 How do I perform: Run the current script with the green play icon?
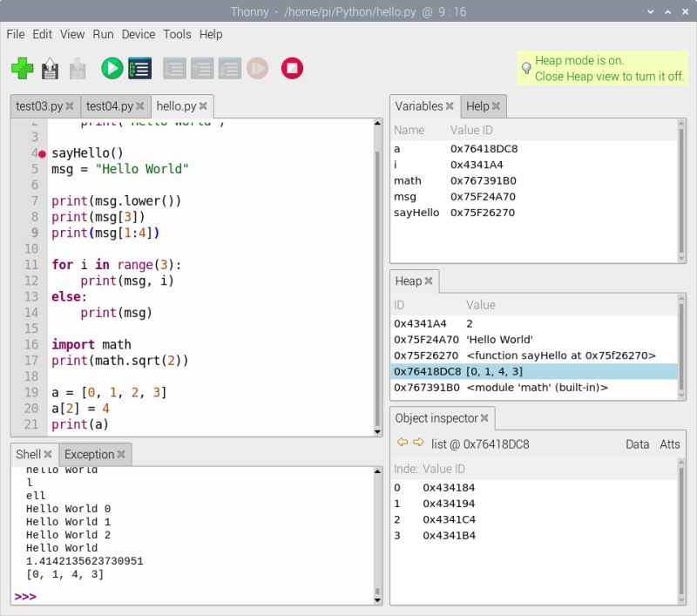112,68
